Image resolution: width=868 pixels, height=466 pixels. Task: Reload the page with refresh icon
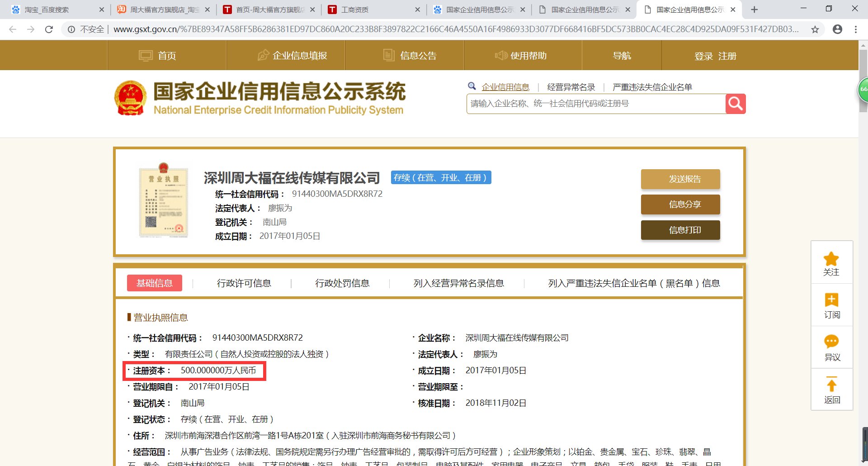[50, 29]
